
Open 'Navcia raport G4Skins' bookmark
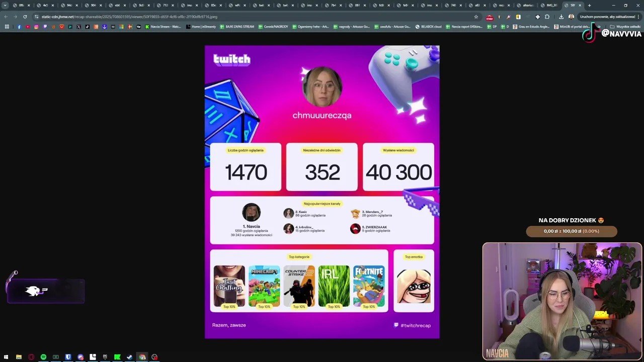click(x=464, y=27)
